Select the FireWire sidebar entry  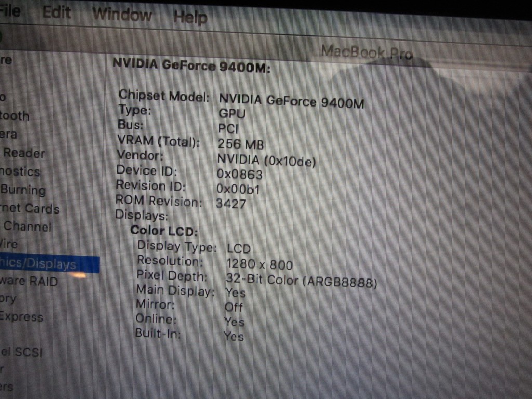9,244
